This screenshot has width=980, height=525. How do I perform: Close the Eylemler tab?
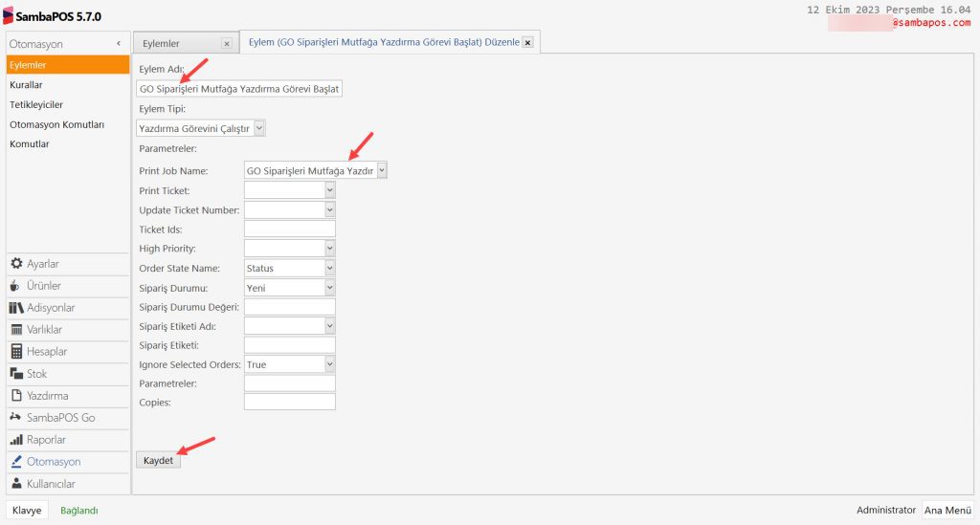[227, 44]
